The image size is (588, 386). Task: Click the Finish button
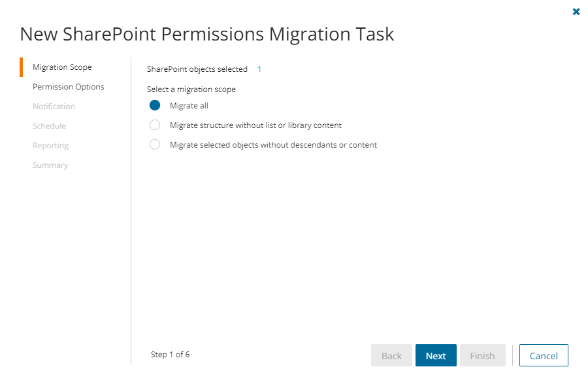point(482,356)
